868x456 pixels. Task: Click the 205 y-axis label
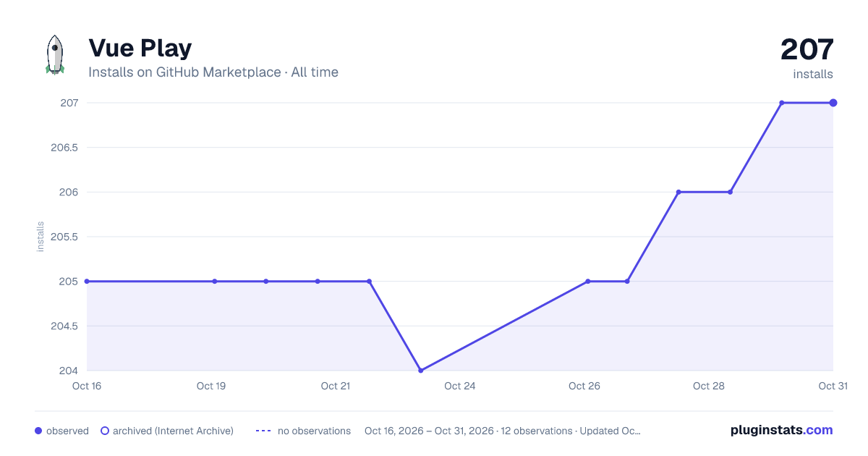click(x=69, y=282)
